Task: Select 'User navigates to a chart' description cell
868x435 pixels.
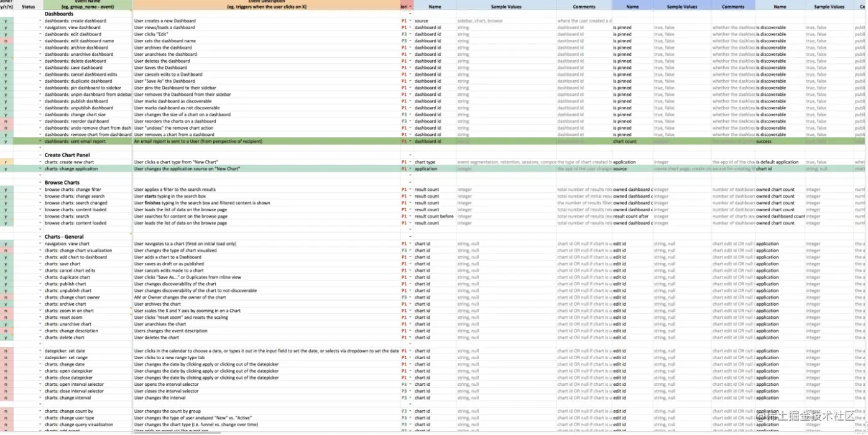Action: click(x=267, y=244)
